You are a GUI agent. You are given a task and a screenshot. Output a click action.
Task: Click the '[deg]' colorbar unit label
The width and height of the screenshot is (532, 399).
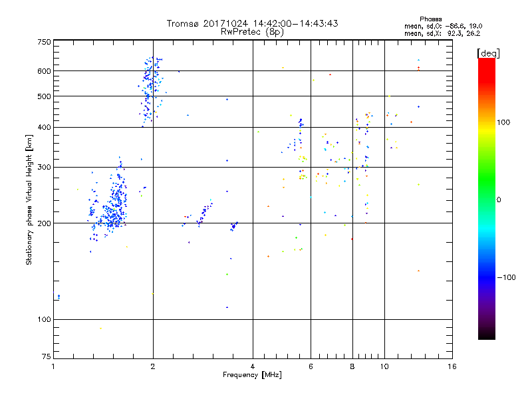[488, 53]
